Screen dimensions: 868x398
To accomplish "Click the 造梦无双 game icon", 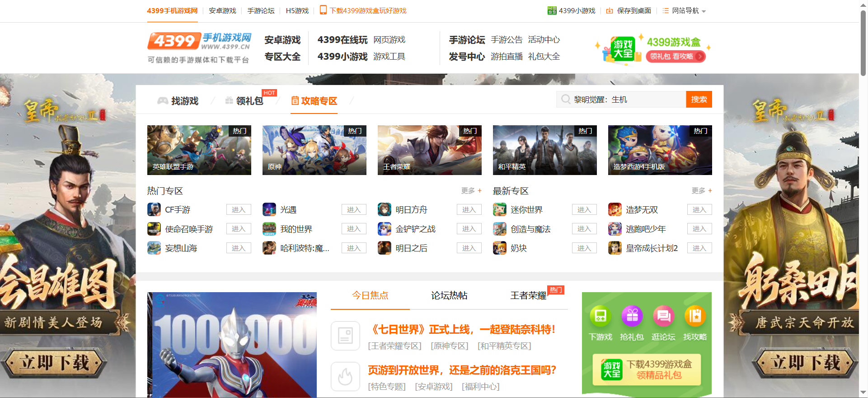I will 615,209.
